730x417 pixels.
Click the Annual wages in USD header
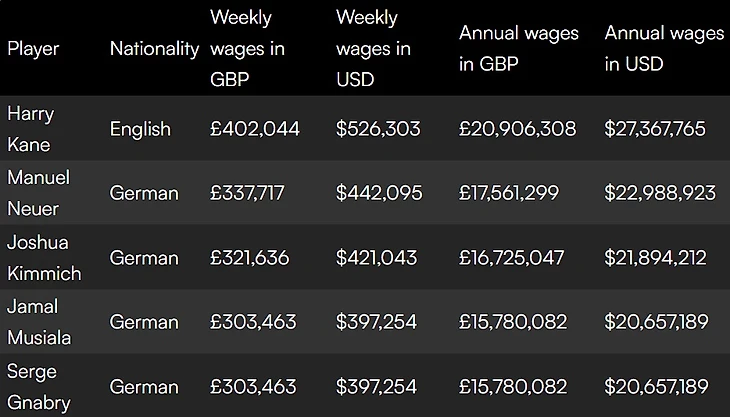[664, 48]
